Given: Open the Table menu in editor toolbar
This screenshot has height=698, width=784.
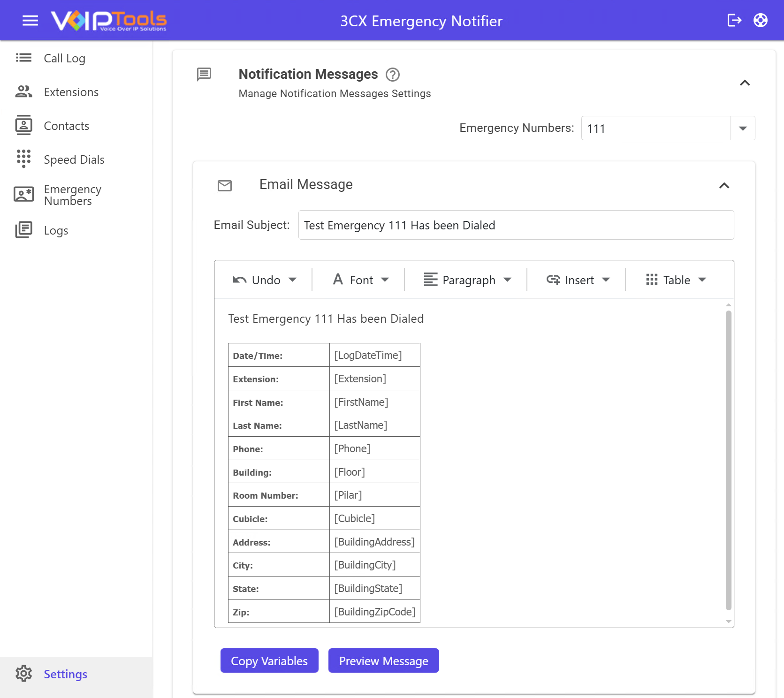Looking at the screenshot, I should click(676, 280).
